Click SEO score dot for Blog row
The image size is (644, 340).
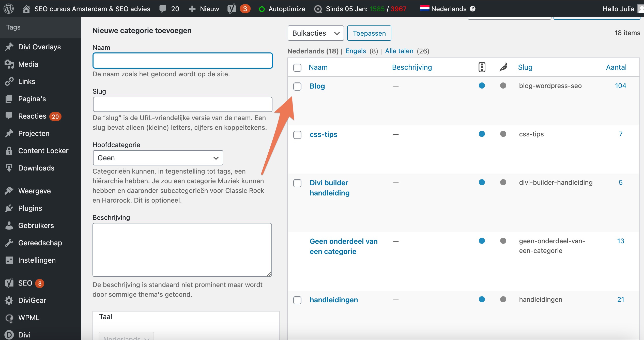(x=482, y=86)
